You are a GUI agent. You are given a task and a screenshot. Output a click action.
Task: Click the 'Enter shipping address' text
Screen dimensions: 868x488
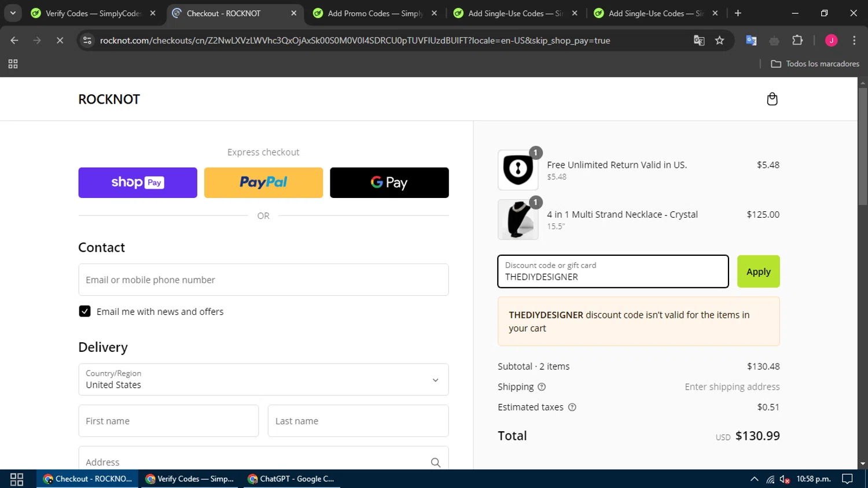[732, 387]
